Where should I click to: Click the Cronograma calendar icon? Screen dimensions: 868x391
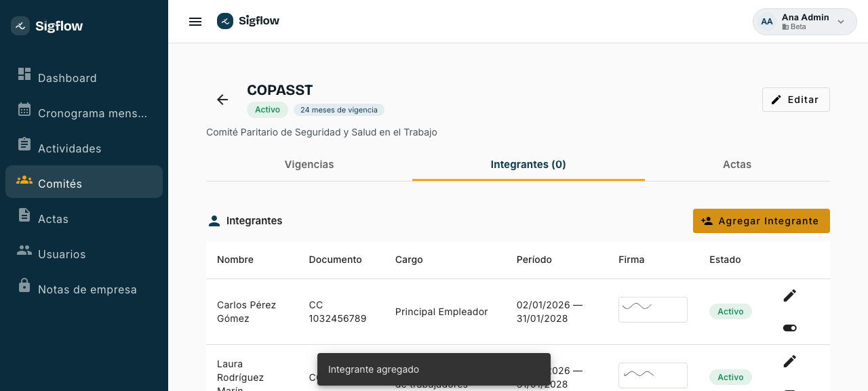(x=24, y=109)
